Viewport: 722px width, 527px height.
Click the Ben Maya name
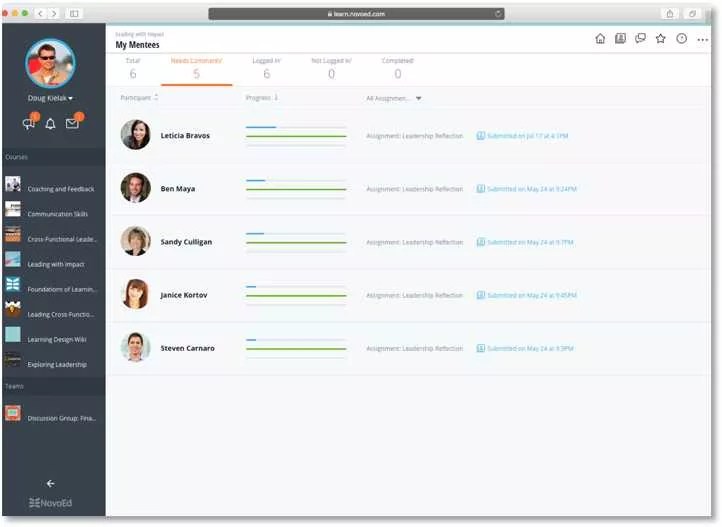178,189
